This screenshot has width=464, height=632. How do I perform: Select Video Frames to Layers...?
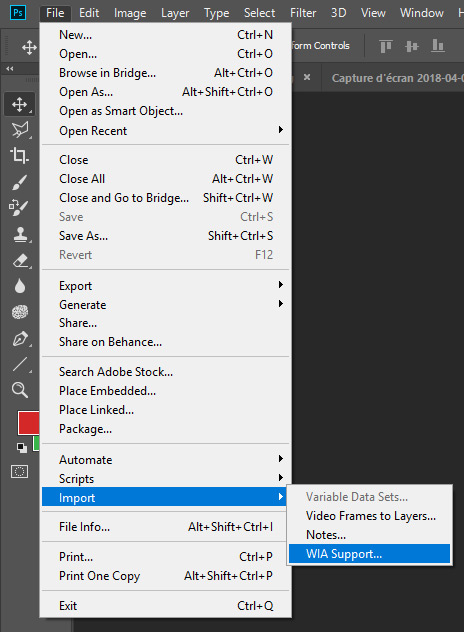(x=369, y=516)
